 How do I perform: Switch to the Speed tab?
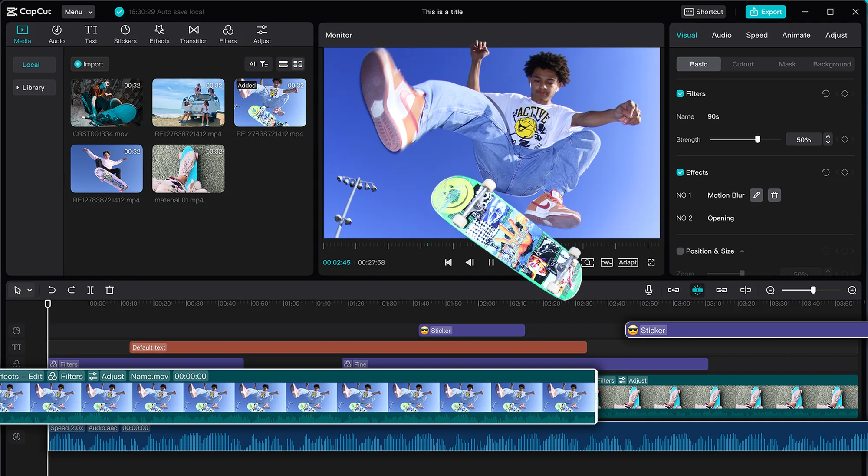pos(756,35)
